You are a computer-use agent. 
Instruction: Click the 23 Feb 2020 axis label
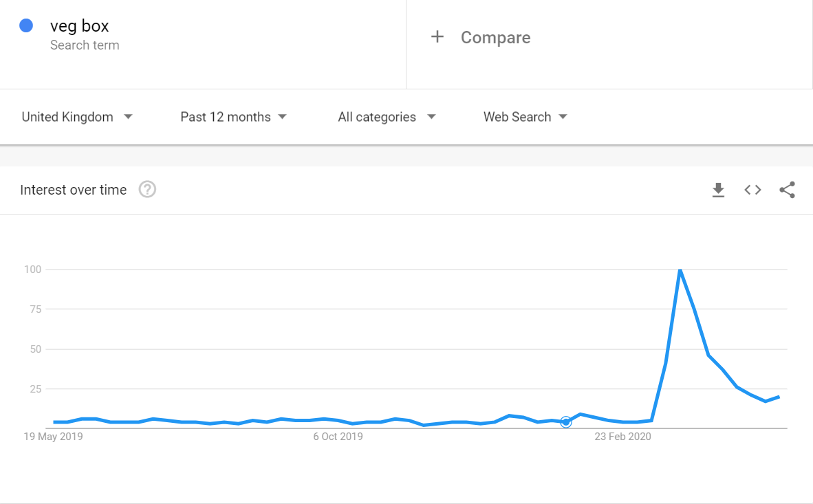[622, 437]
